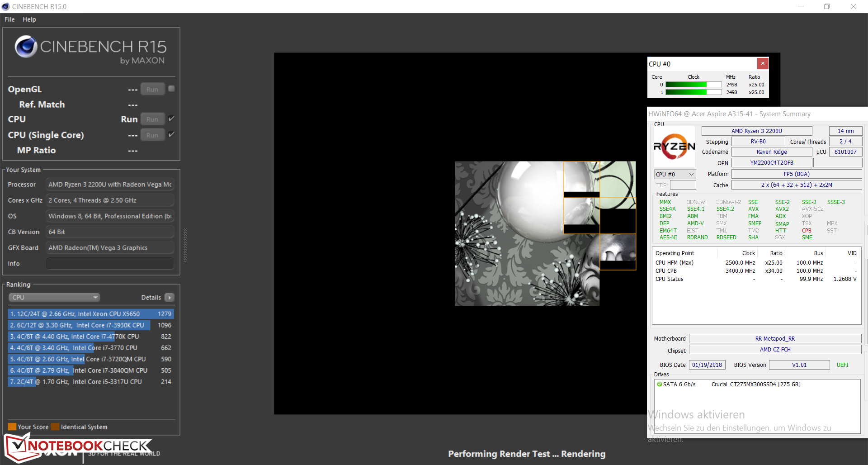
Task: Click the GFX Board value field
Action: [x=110, y=247]
